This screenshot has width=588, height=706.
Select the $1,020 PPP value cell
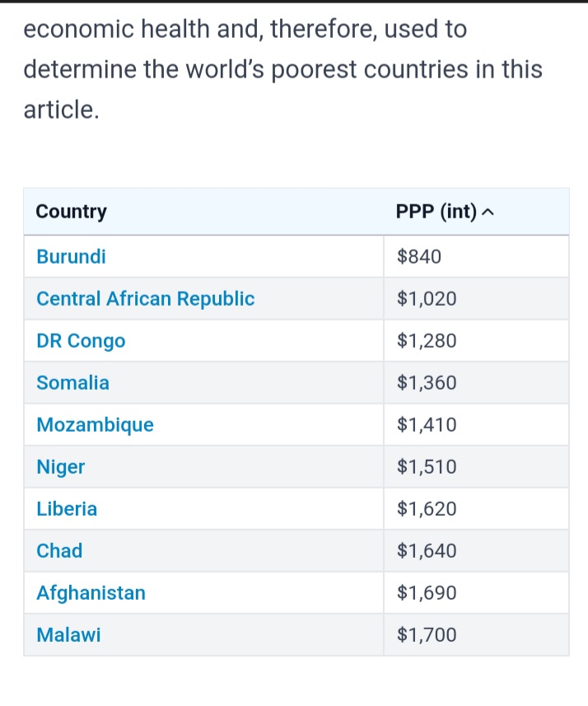pos(476,298)
